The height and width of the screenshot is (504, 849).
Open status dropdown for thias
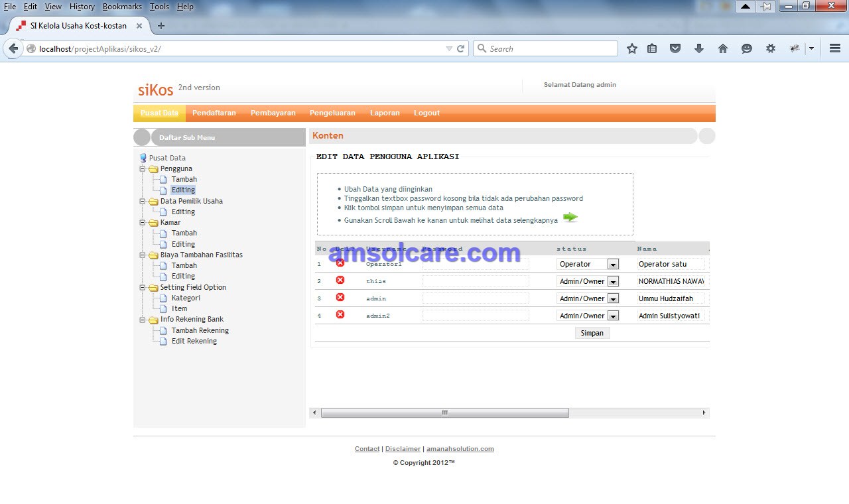(613, 281)
